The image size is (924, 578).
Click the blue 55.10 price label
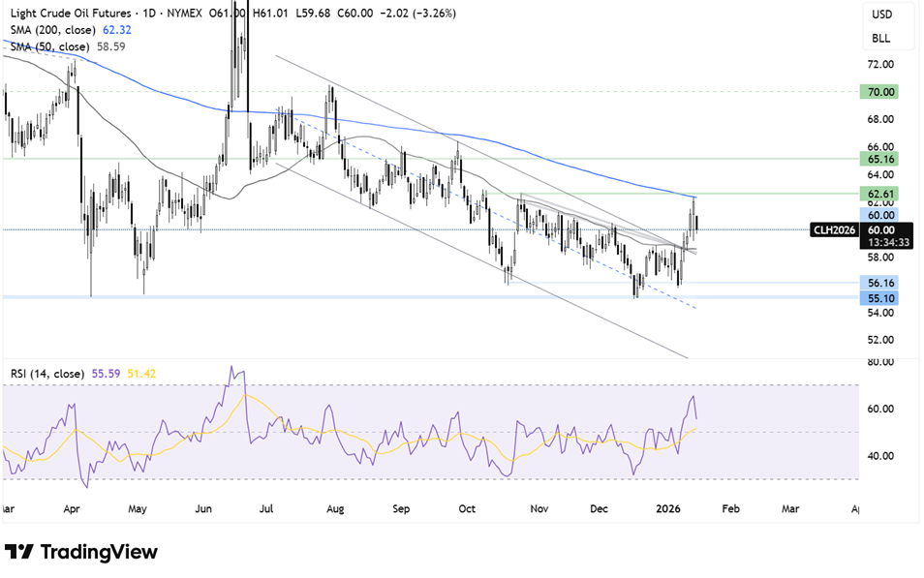[x=881, y=298]
